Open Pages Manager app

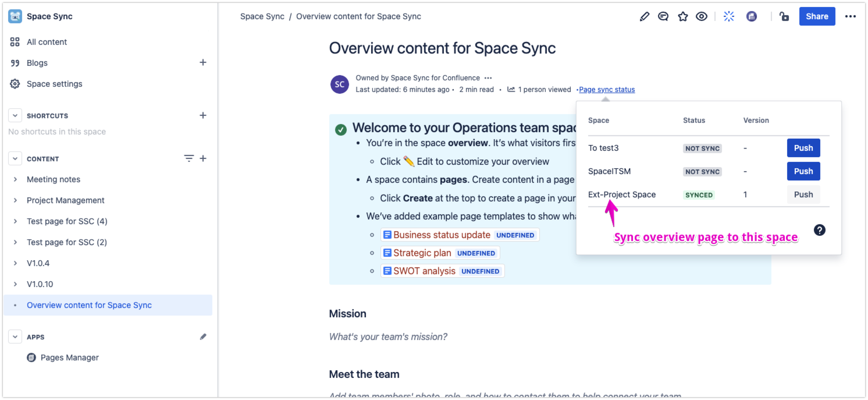(70, 357)
